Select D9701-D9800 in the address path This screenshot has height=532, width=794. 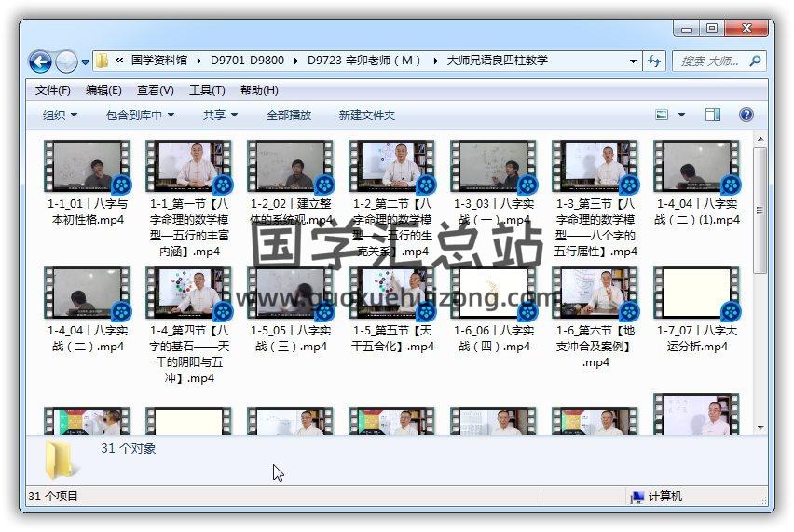[247, 61]
